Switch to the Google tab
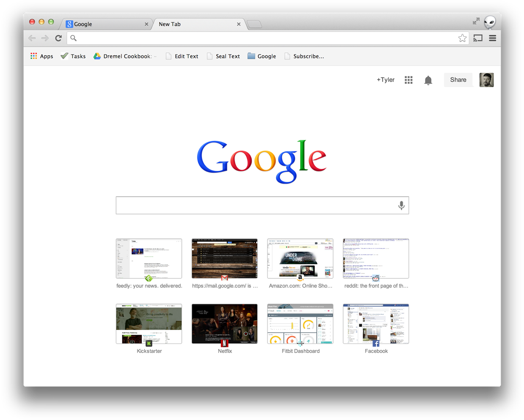The image size is (524, 420). 106,24
